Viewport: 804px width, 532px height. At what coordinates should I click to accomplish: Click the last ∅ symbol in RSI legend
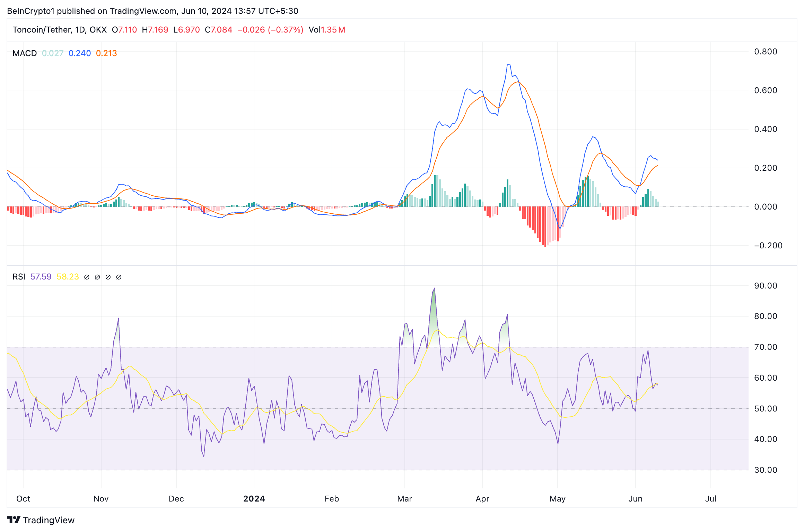coord(119,277)
